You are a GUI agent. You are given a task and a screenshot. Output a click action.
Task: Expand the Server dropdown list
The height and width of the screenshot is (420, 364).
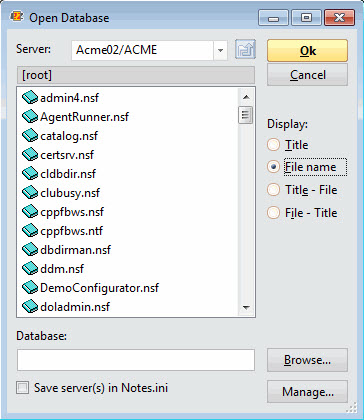[x=220, y=50]
